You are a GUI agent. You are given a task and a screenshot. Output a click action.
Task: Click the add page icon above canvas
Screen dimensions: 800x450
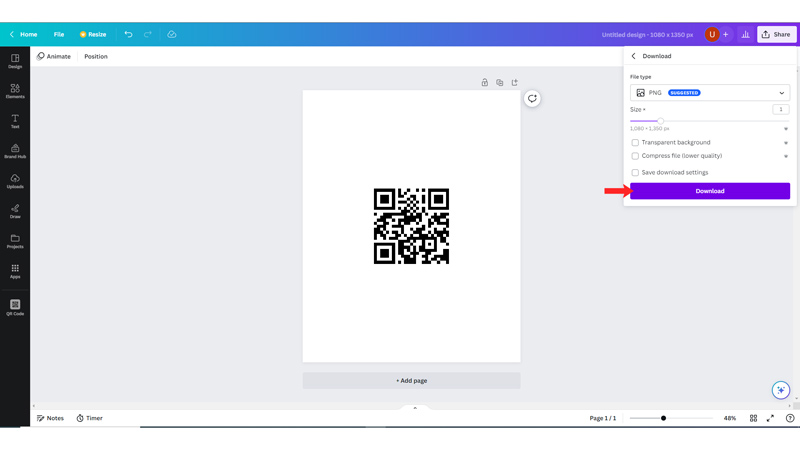tap(514, 82)
